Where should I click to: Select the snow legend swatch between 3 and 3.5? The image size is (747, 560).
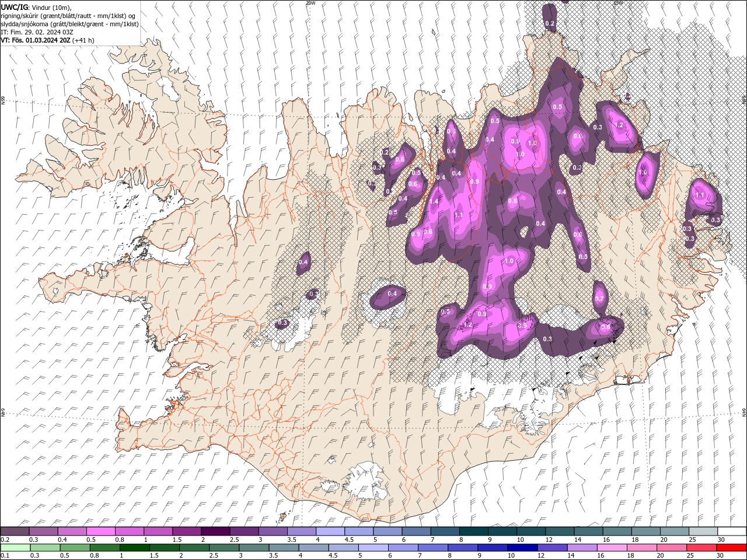click(x=273, y=531)
